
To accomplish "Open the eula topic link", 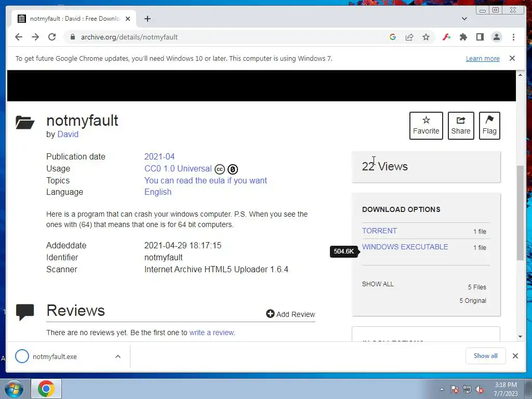I will click(206, 180).
